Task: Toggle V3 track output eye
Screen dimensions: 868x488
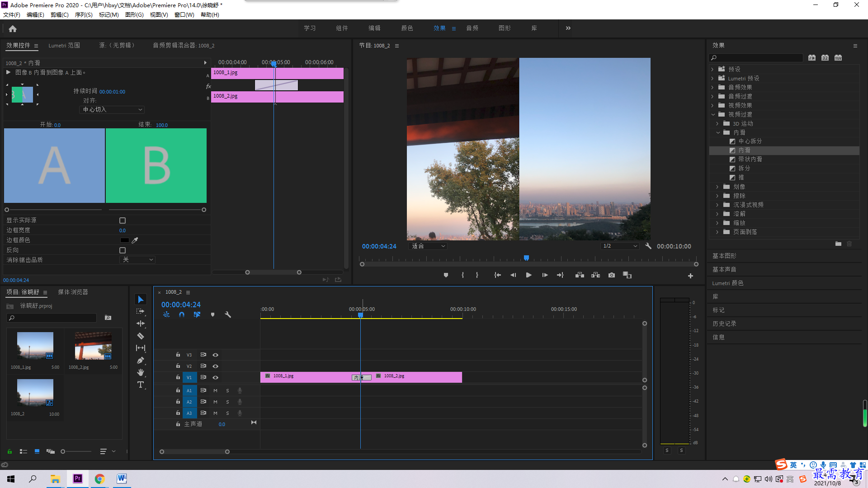Action: point(216,355)
